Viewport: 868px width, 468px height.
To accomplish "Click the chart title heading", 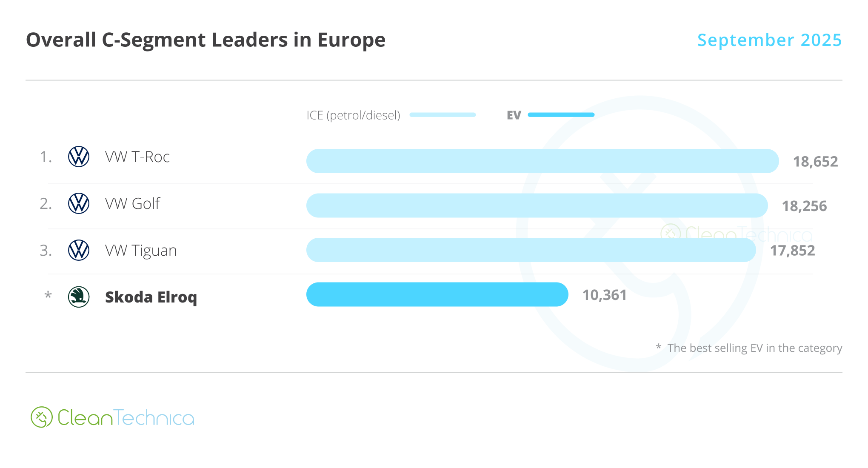I will pos(206,40).
